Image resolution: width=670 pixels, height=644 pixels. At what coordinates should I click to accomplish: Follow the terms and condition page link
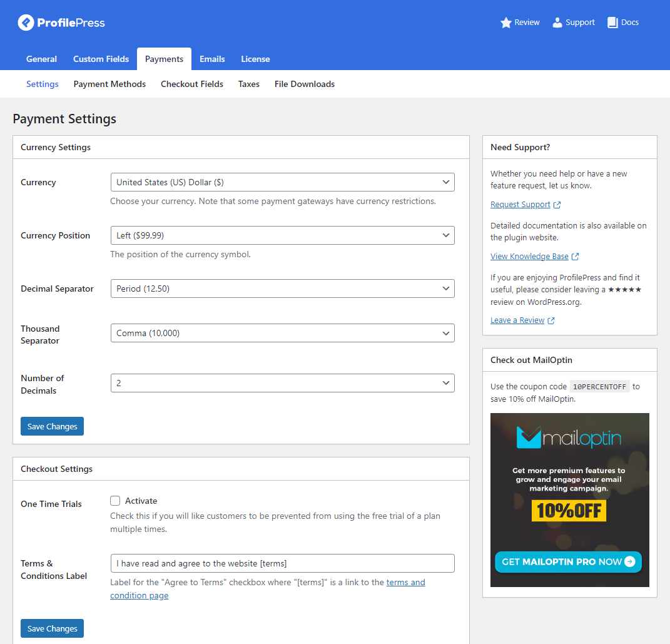(x=405, y=583)
